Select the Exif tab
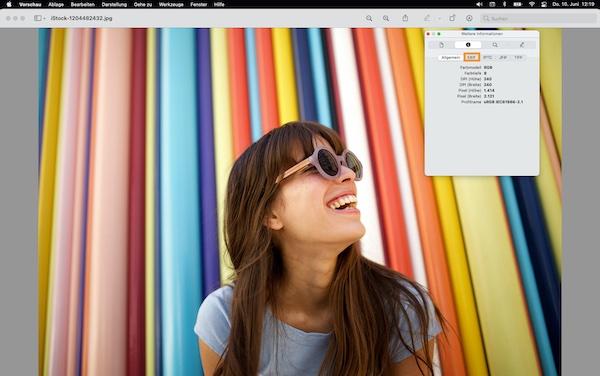The height and width of the screenshot is (376, 600). 471,57
